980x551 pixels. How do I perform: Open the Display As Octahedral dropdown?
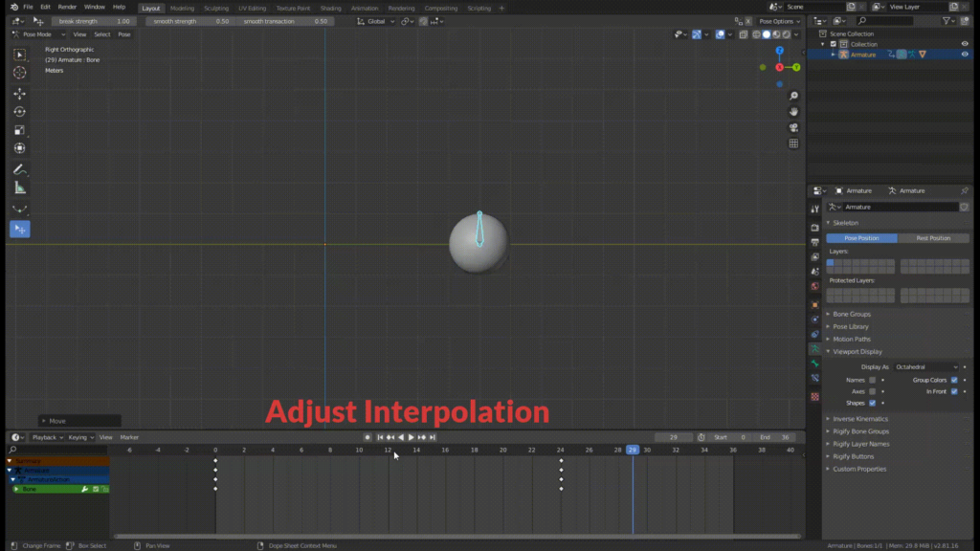pyautogui.click(x=926, y=367)
